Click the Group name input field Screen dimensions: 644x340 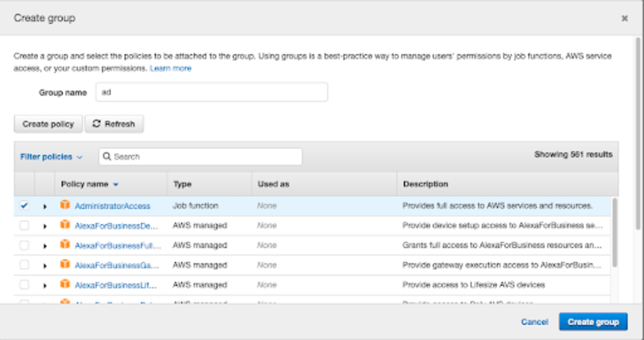[212, 92]
